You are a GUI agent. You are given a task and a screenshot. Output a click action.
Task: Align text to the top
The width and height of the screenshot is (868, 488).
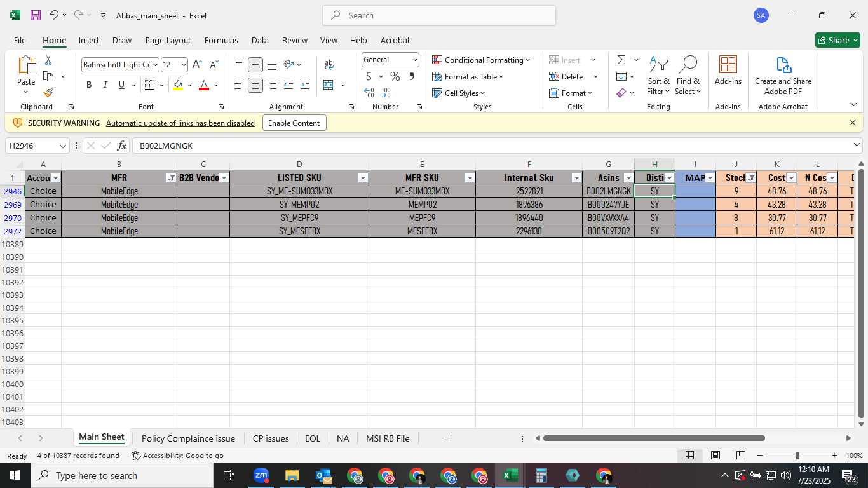(x=239, y=65)
